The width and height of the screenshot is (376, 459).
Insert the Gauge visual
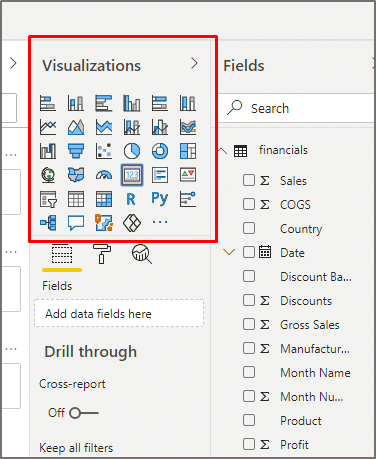pos(104,175)
